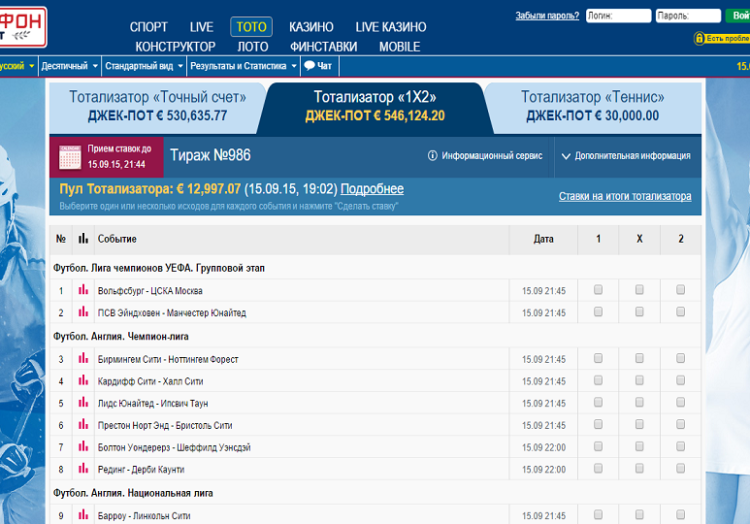The image size is (750, 524).
Task: Click the yellow lock icon
Action: point(699,38)
